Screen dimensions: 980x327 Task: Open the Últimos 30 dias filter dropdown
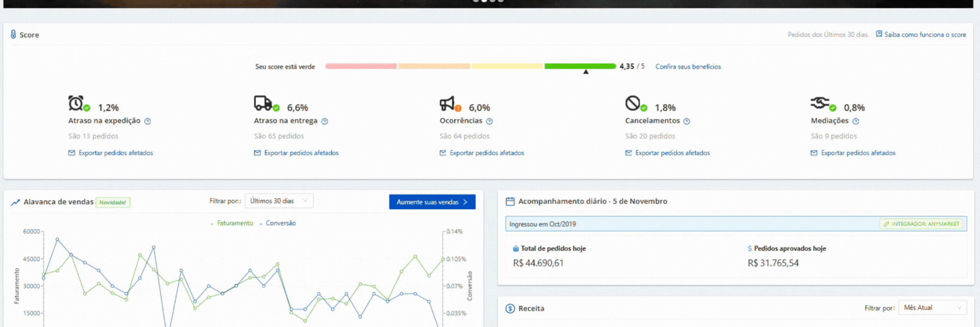[x=279, y=201]
